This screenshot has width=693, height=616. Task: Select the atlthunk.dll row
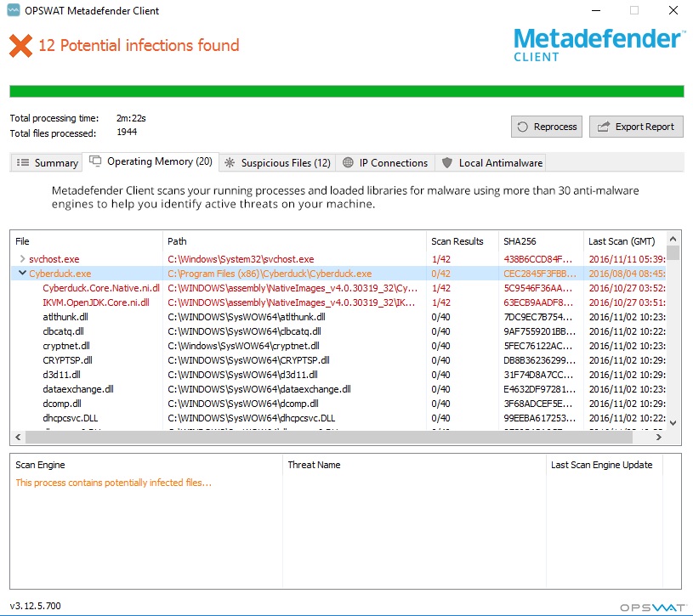338,317
